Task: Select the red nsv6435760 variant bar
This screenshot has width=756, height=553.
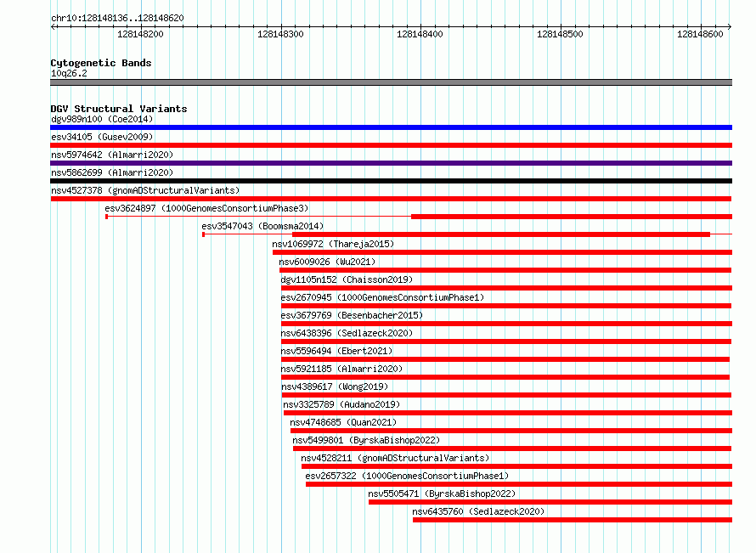Action: click(573, 520)
